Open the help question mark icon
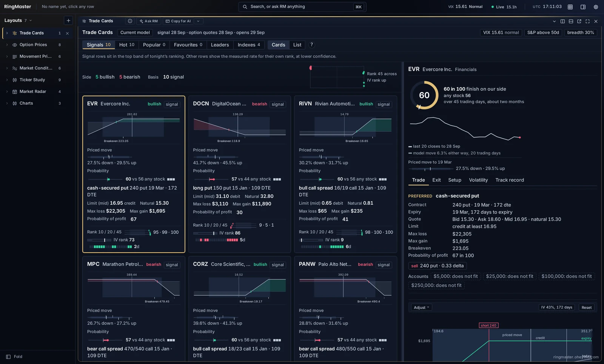The height and width of the screenshot is (364, 604). coord(311,45)
